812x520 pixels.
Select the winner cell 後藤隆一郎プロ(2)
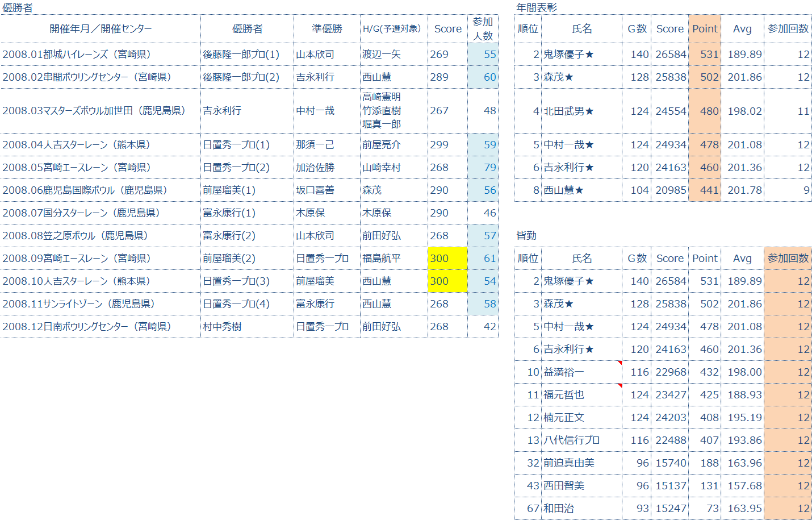tap(247, 77)
